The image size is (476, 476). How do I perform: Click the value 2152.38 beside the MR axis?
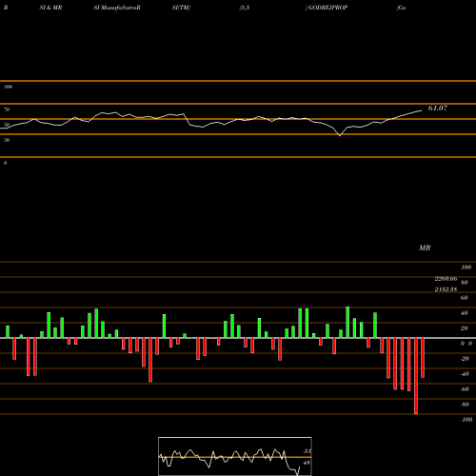(x=446, y=289)
